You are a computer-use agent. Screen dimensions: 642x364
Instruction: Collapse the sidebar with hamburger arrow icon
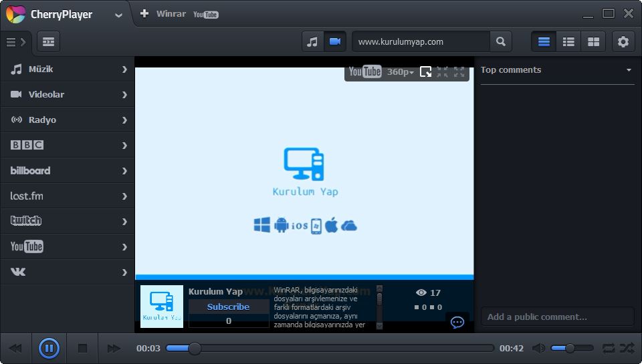[16, 41]
